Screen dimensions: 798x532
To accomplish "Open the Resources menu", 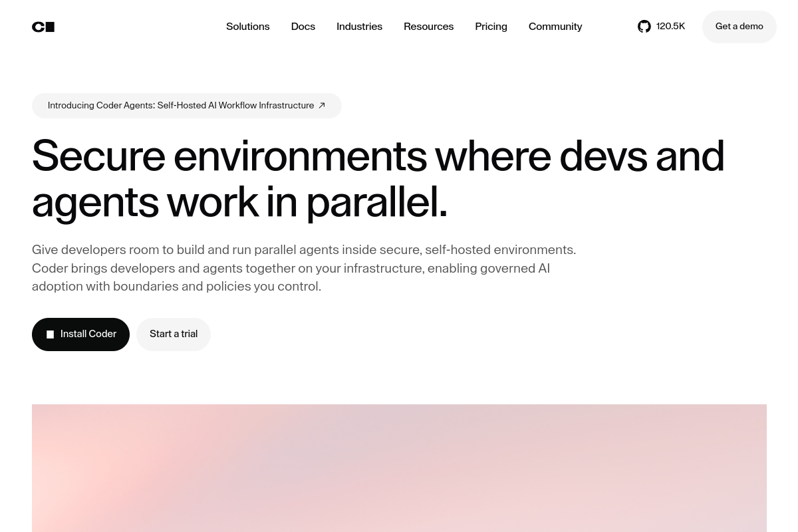I will 428,27.
